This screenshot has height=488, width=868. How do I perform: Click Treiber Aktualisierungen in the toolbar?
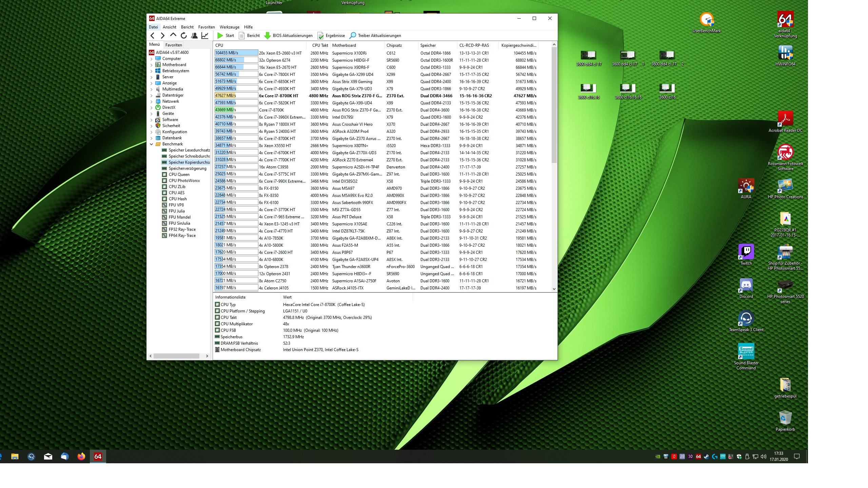tap(375, 36)
